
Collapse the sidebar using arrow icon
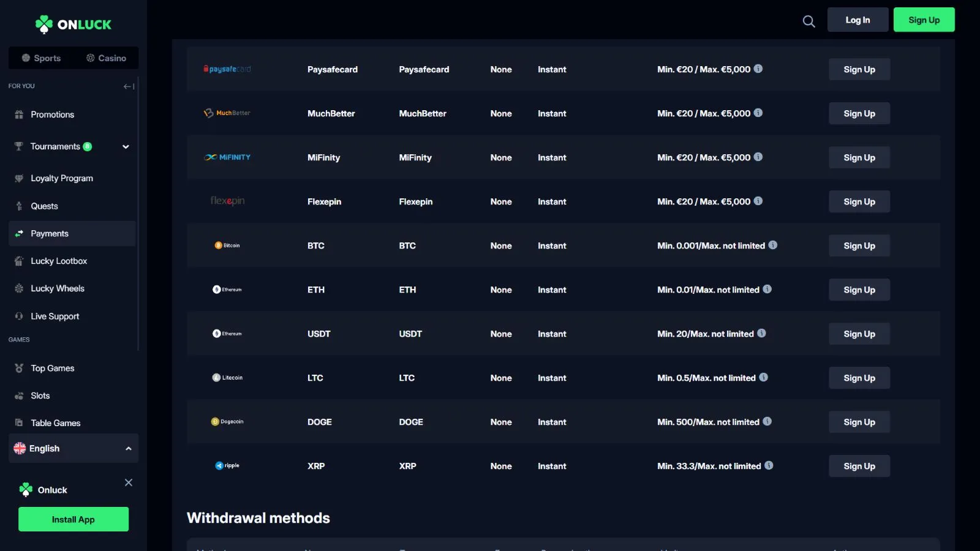[x=129, y=86]
